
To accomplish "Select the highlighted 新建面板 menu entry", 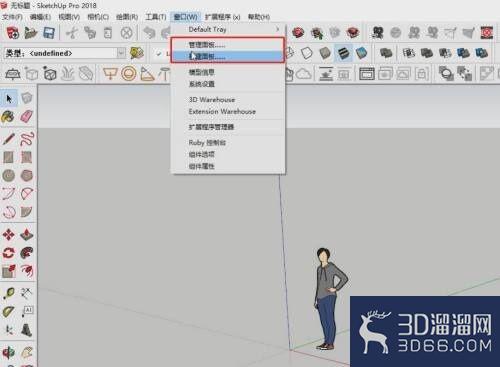I will [x=228, y=56].
